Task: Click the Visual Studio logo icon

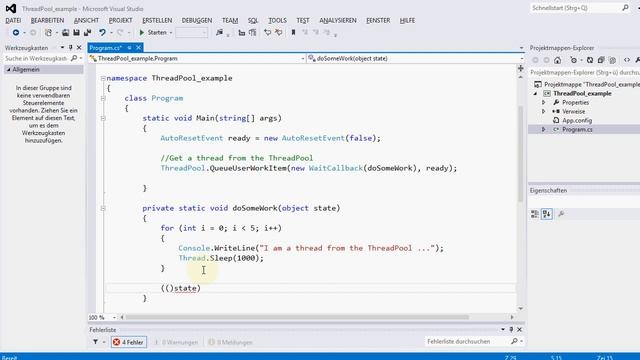Action: pyautogui.click(x=11, y=8)
